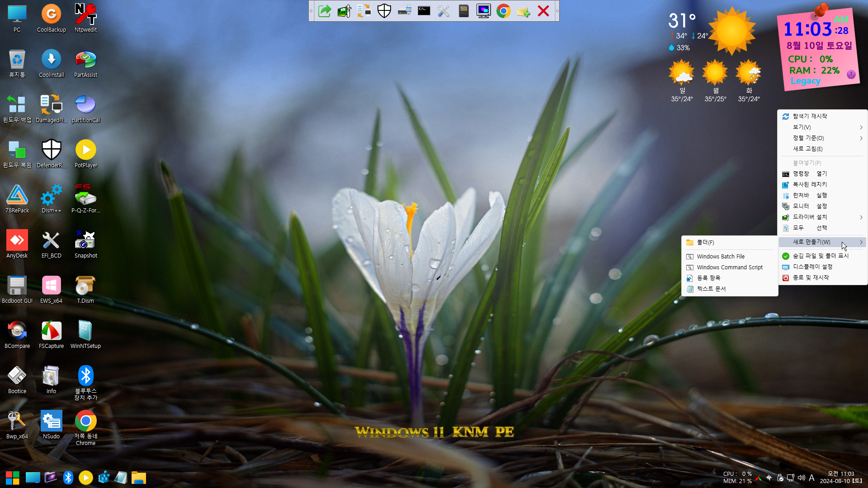Select the Bwp_x64 keys icon

point(17,425)
